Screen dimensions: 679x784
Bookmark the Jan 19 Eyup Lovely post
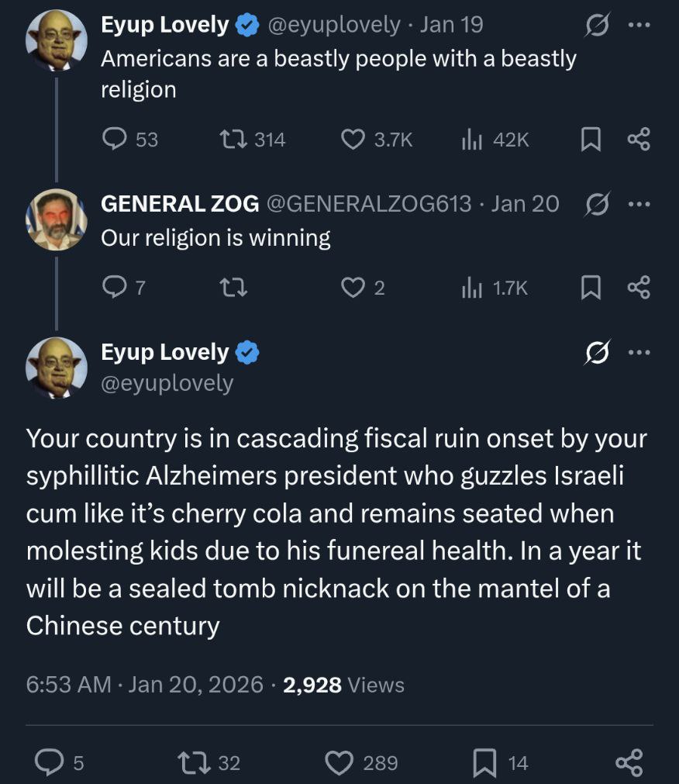coord(591,139)
